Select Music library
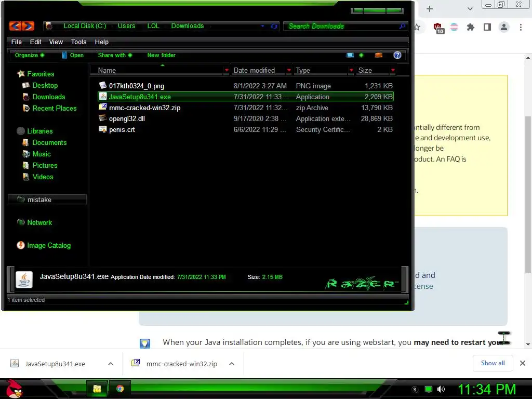Screen dimensions: 532x399 (42, 154)
